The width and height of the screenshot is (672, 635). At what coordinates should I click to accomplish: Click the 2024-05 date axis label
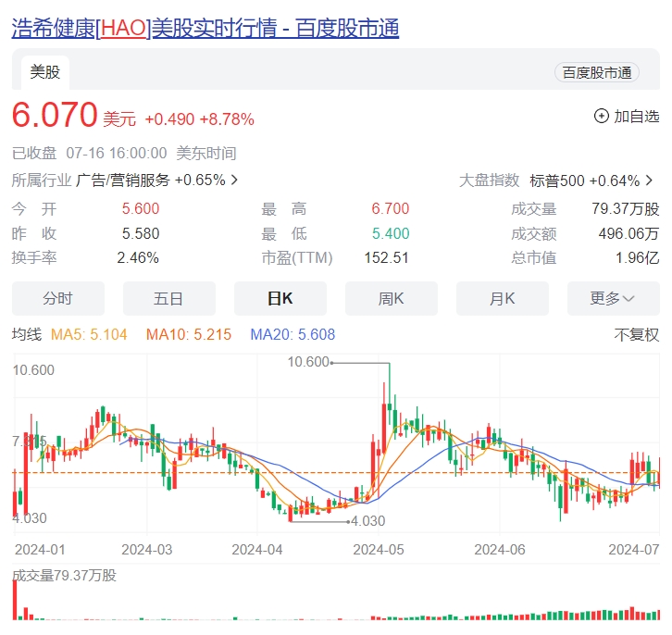click(379, 550)
